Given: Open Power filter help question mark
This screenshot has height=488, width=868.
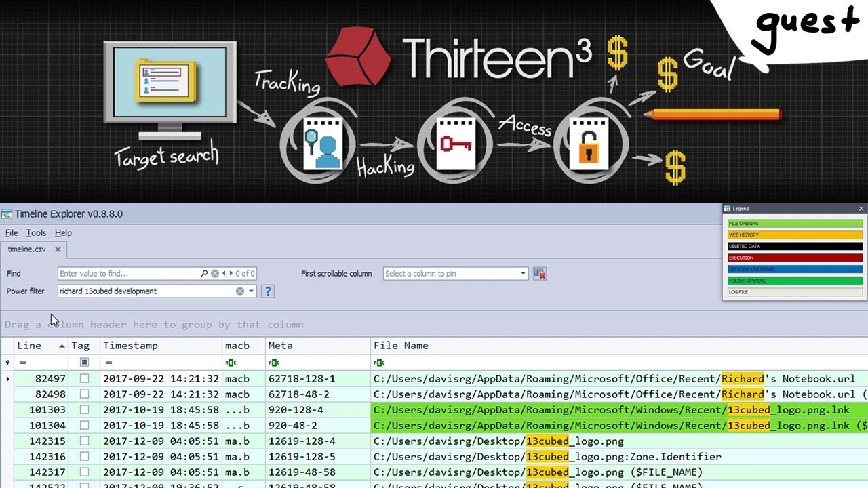Looking at the screenshot, I should pyautogui.click(x=268, y=291).
